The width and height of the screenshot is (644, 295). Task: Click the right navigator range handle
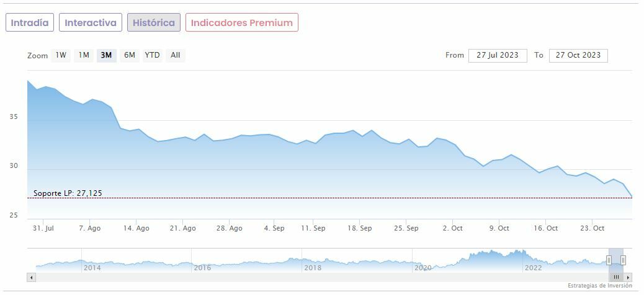(x=623, y=260)
